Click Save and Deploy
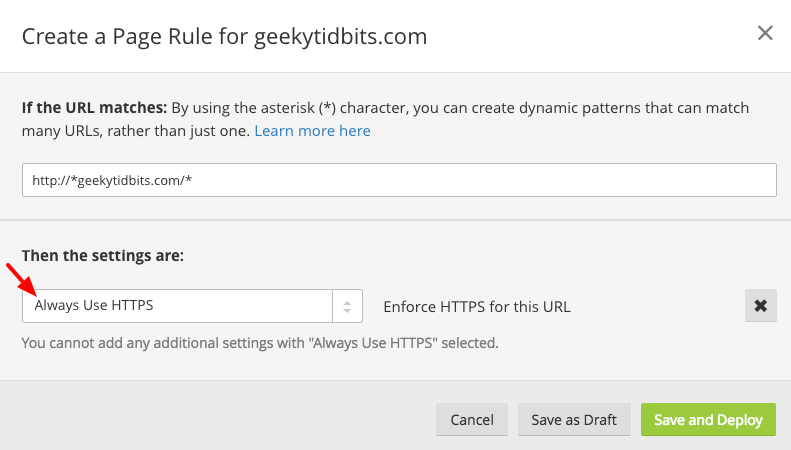Image resolution: width=791 pixels, height=450 pixels. 708,420
